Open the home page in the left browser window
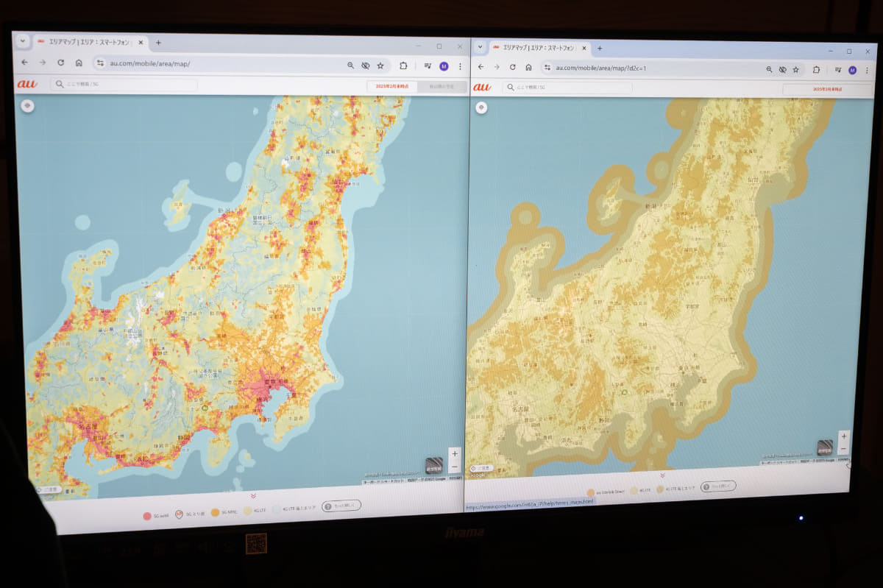This screenshot has width=883, height=588. (79, 63)
